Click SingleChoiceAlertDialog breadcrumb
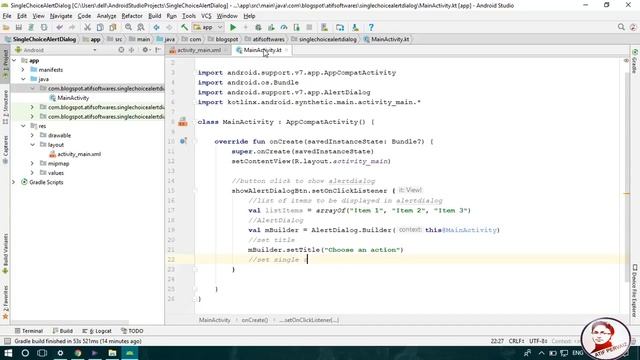This screenshot has height=360, width=640. click(x=40, y=39)
